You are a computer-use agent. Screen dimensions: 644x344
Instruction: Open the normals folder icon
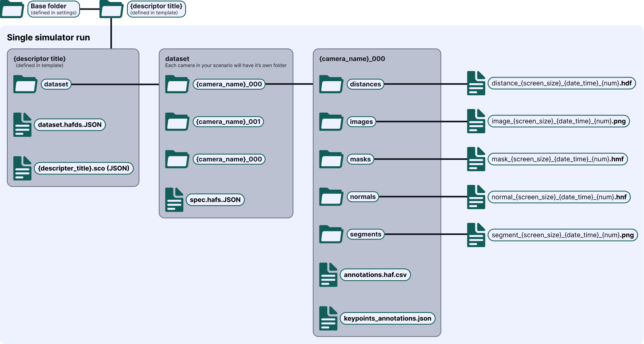coord(331,197)
